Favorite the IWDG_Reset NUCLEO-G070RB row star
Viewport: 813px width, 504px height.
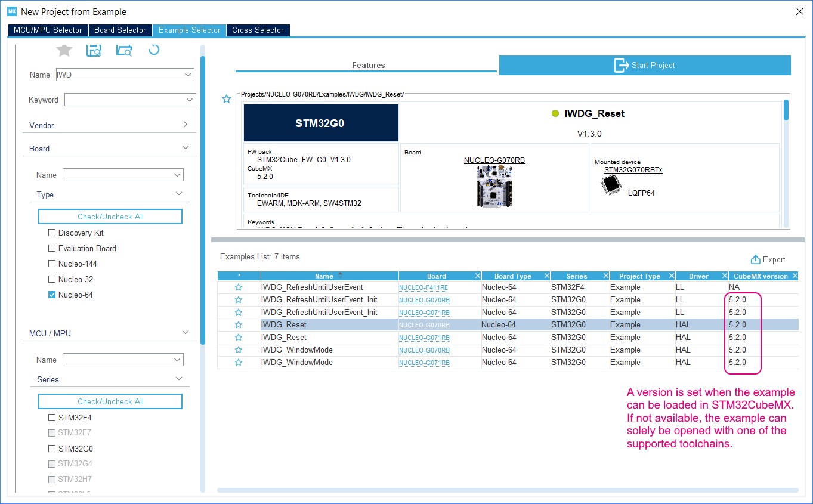point(239,325)
